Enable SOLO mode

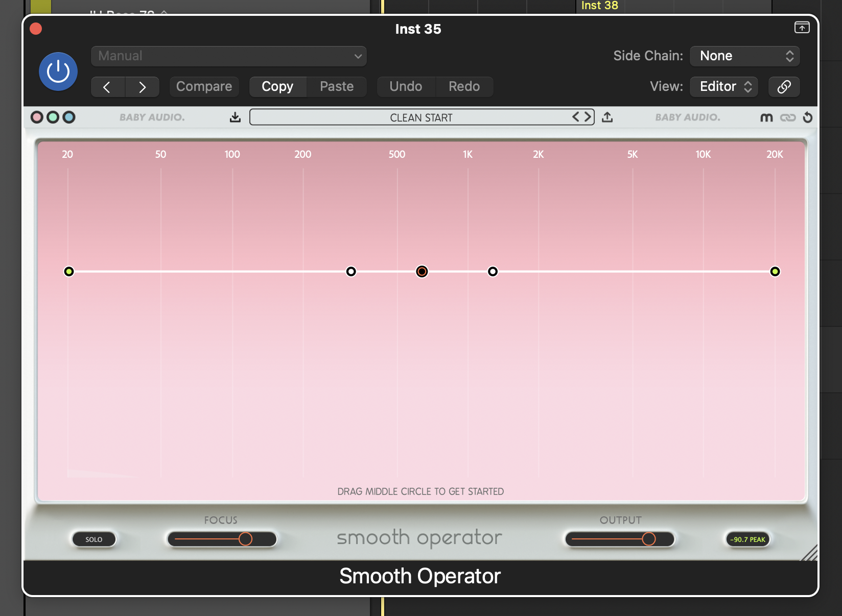[x=94, y=539]
